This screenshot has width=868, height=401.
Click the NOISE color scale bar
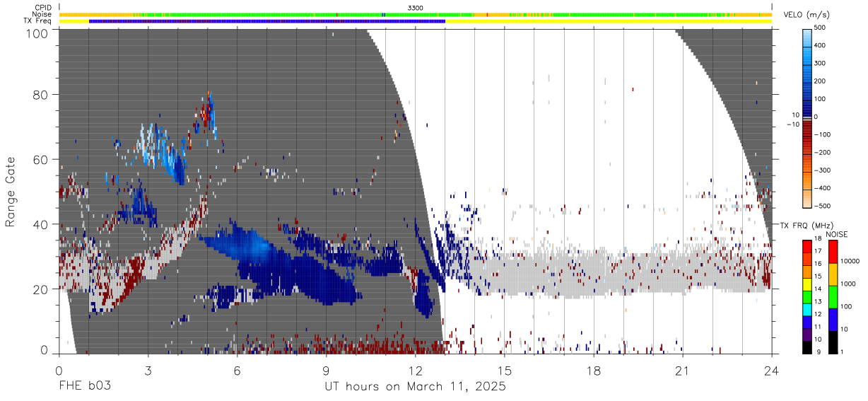point(833,296)
